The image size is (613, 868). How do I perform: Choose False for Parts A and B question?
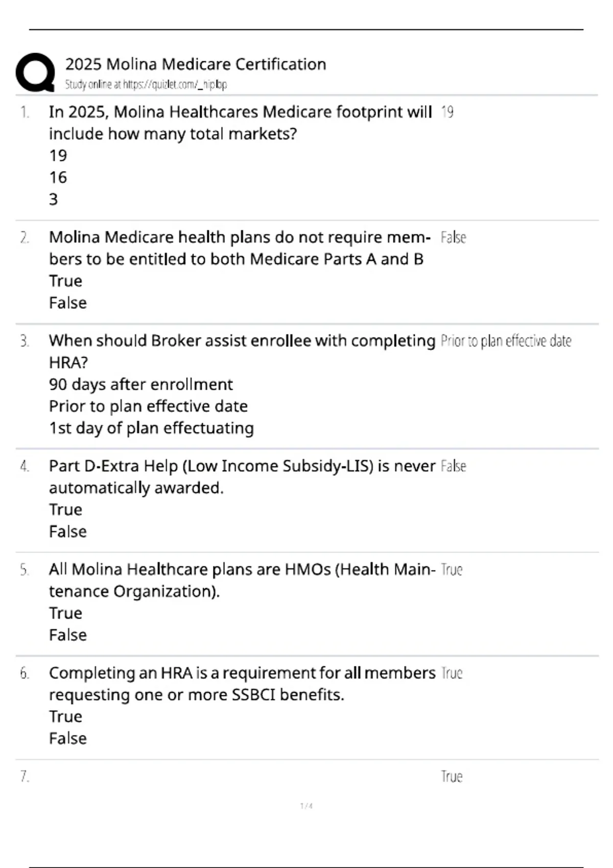click(x=68, y=303)
